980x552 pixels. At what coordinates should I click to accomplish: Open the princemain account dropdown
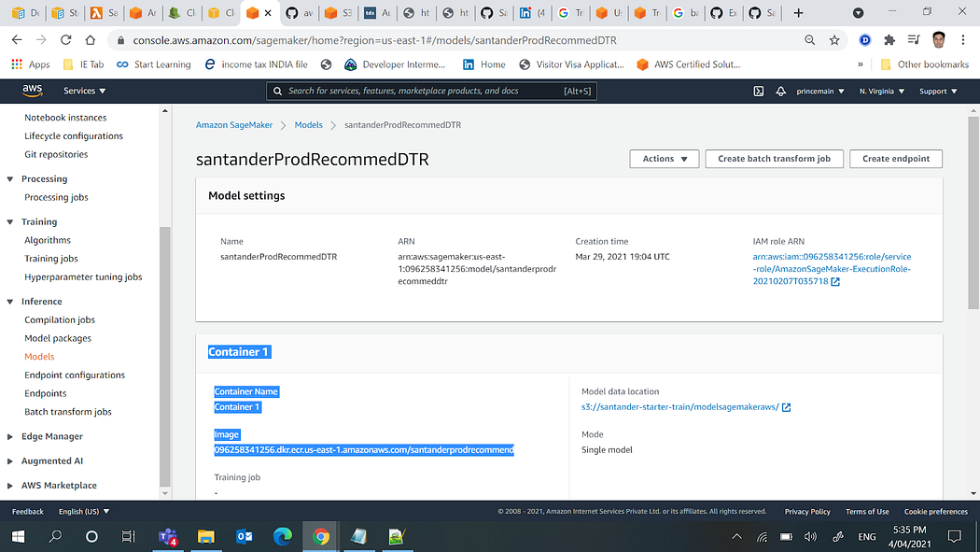pyautogui.click(x=820, y=92)
